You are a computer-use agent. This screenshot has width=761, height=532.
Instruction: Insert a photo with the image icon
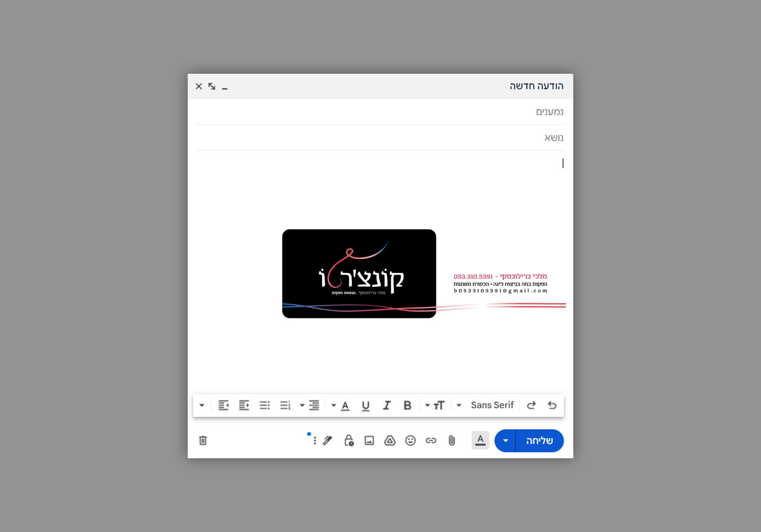point(369,440)
